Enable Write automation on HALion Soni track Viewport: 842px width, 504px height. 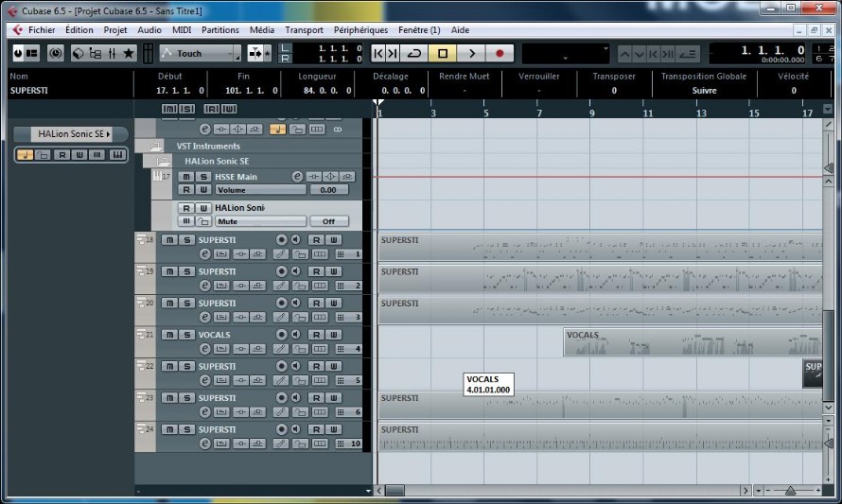203,208
